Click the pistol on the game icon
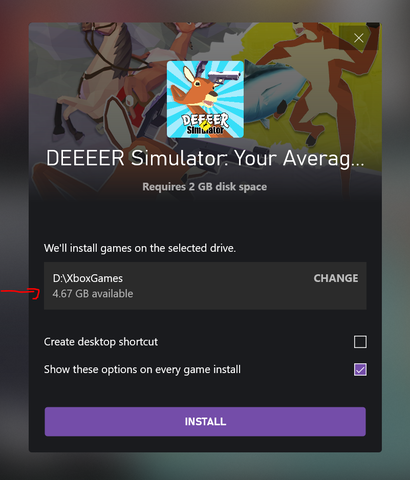Screen dimensions: 410x480 224,77
